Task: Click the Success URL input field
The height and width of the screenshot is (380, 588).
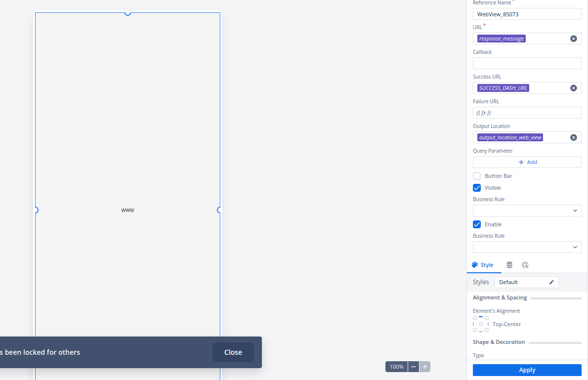Action: tap(527, 88)
